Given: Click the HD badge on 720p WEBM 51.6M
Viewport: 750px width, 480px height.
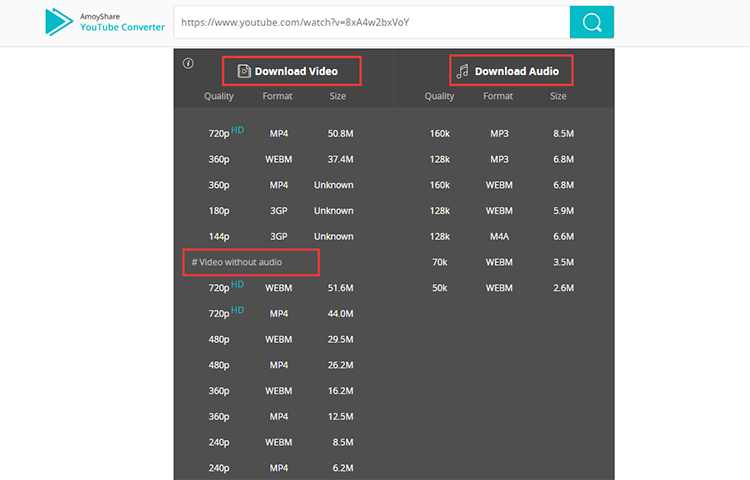Looking at the screenshot, I should [x=238, y=284].
